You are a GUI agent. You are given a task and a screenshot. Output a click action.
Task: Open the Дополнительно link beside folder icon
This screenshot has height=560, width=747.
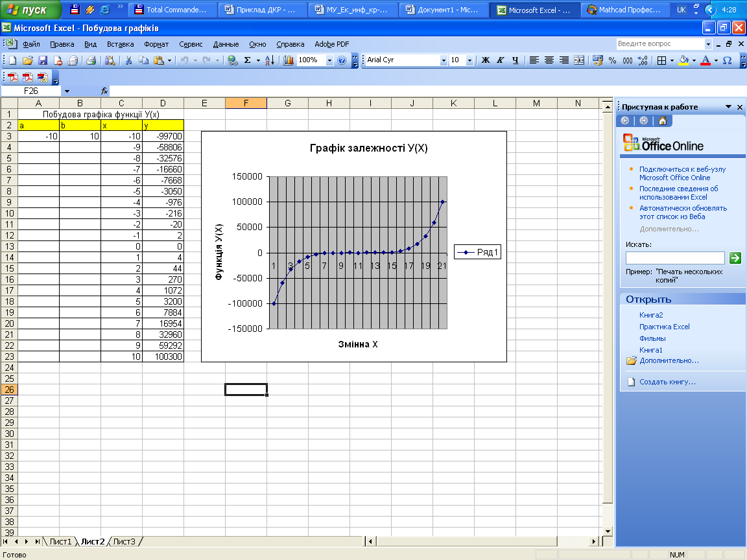pyautogui.click(x=669, y=360)
